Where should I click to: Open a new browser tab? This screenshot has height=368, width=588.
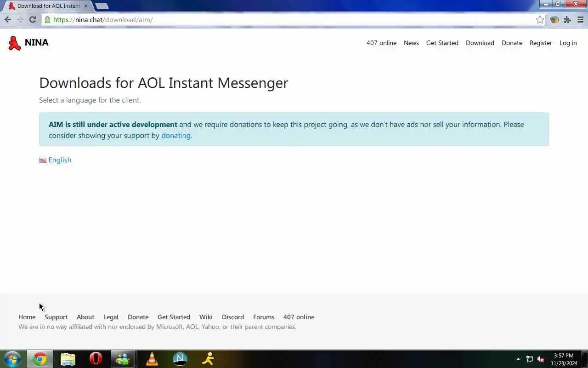[x=102, y=6]
